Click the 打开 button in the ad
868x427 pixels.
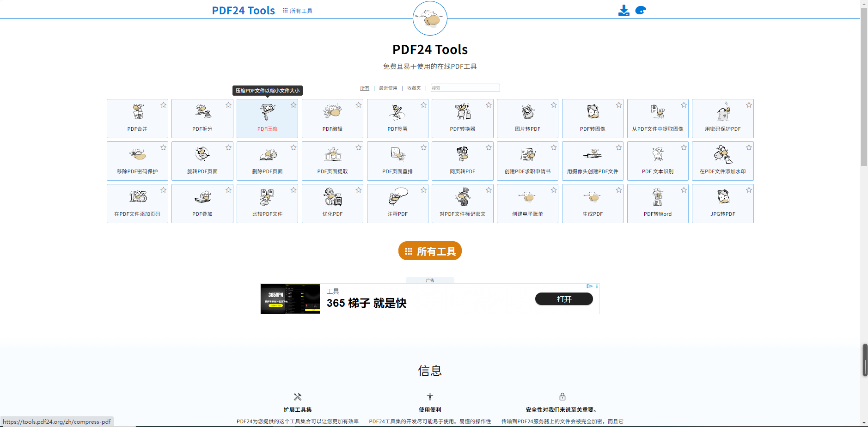click(564, 299)
